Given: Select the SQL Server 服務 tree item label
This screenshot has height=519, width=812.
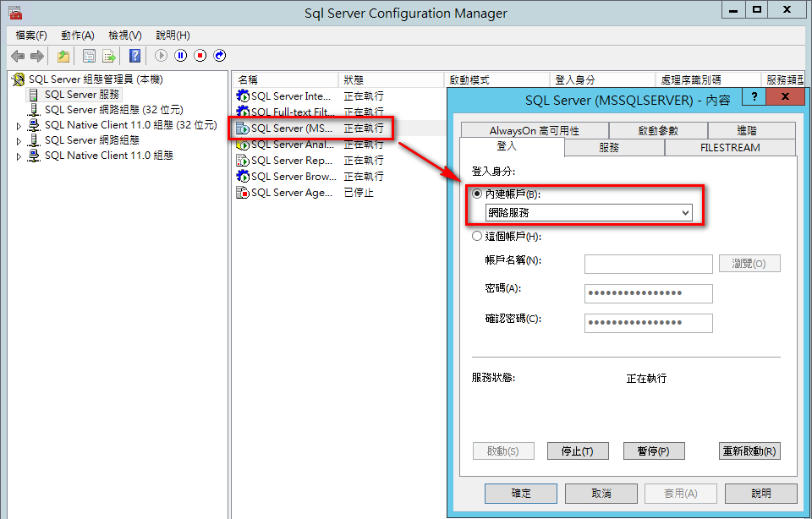Looking at the screenshot, I should coord(82,95).
